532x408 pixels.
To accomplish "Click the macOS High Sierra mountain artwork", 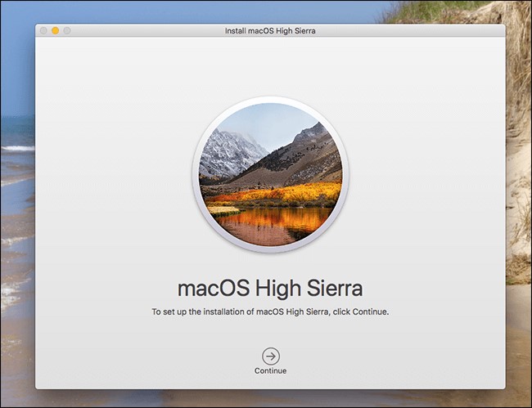I will pyautogui.click(x=270, y=174).
